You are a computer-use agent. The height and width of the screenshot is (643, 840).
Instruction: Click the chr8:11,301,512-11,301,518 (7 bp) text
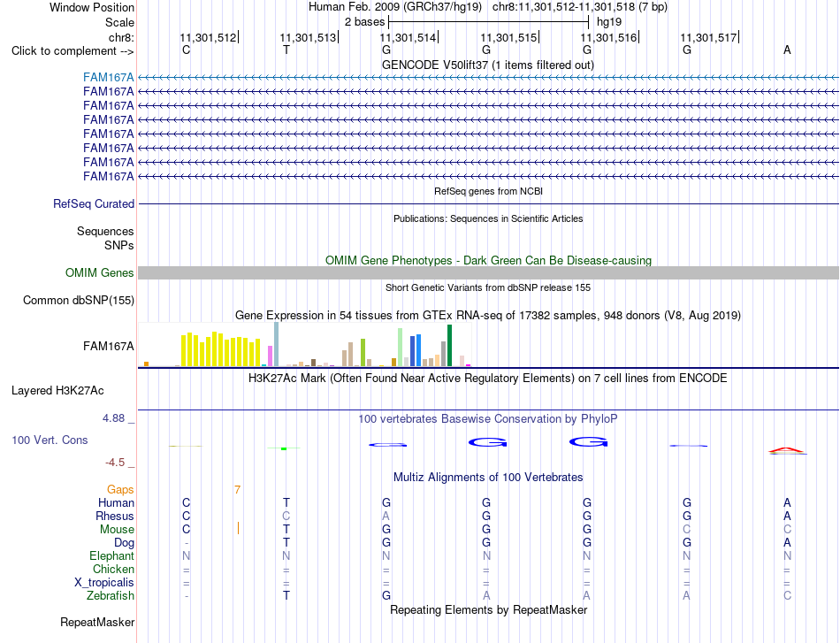tap(580, 7)
